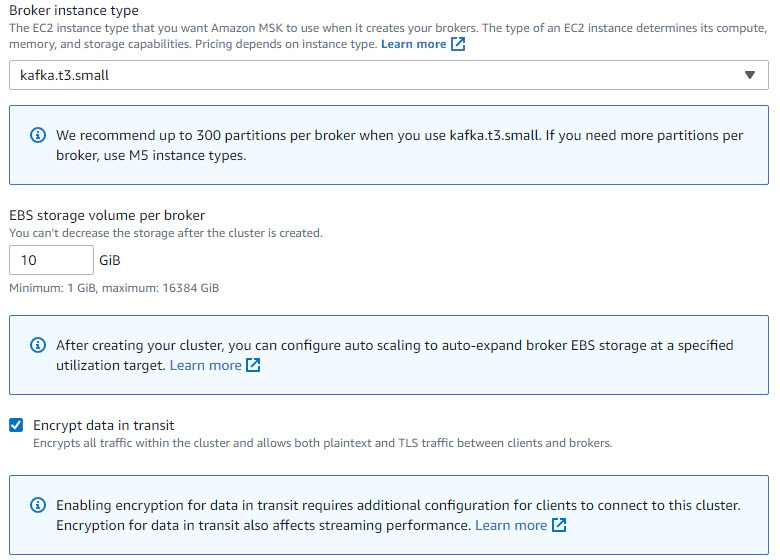Click info icon in the auto scaling notice
This screenshot has width=780, height=560.
[x=38, y=345]
